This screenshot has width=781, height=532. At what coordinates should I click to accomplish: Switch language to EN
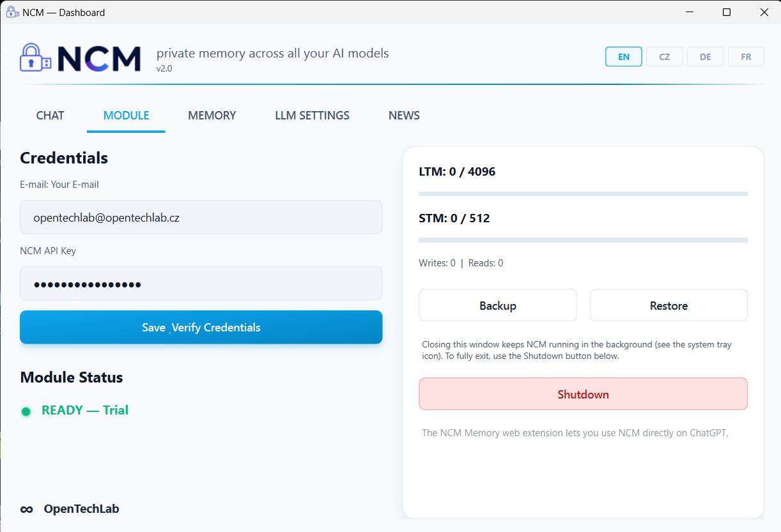624,56
